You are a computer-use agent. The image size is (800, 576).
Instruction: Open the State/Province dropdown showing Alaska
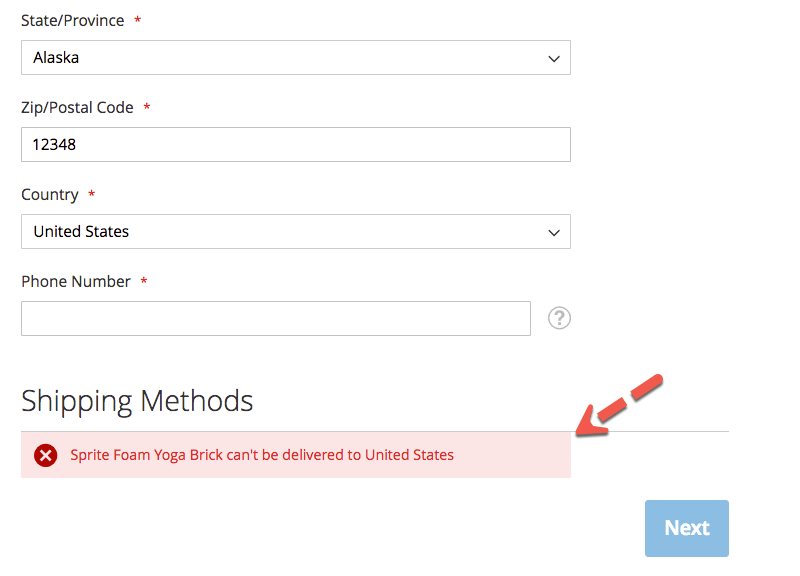click(295, 58)
